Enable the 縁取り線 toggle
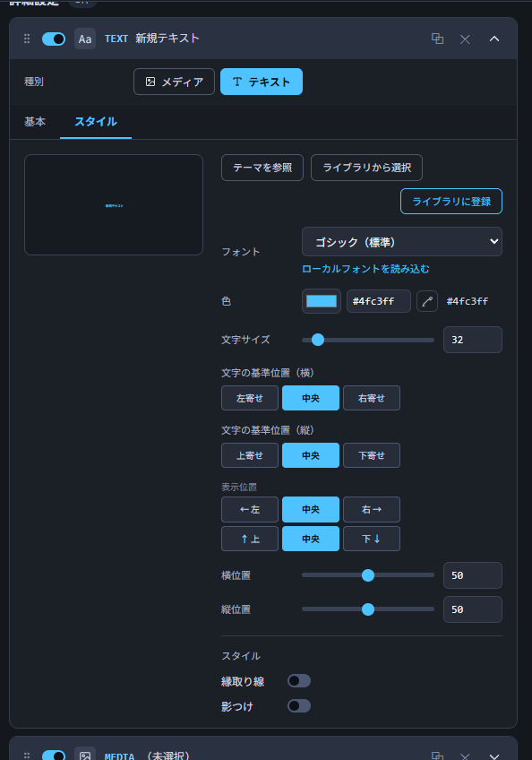 pos(299,681)
